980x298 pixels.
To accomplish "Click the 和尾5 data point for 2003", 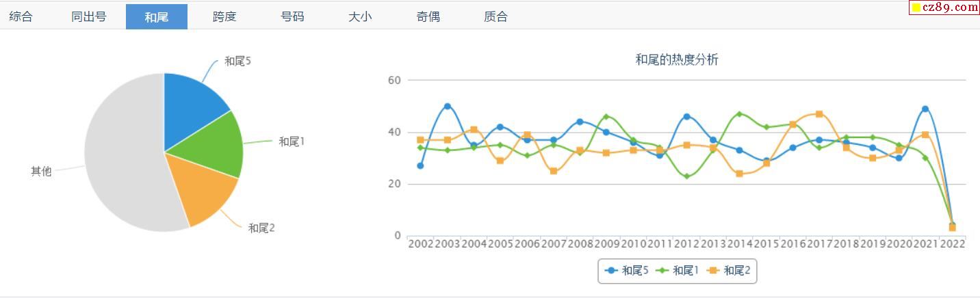I will coord(448,107).
